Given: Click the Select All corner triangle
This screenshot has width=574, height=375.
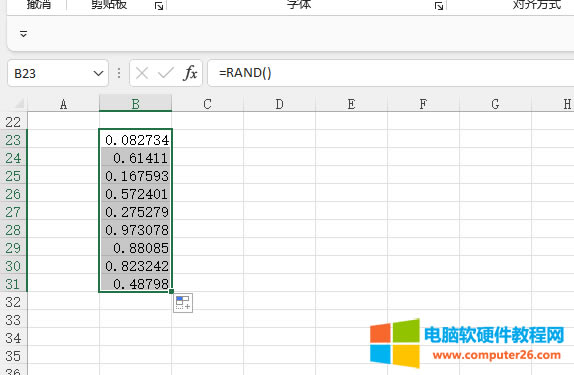Looking at the screenshot, I should click(19, 104).
